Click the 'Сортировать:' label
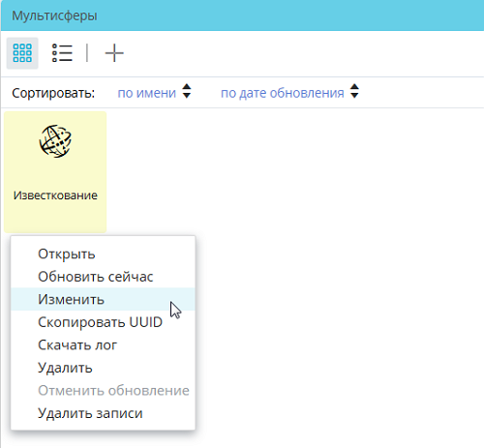Screen dimensions: 484x448 53,93
